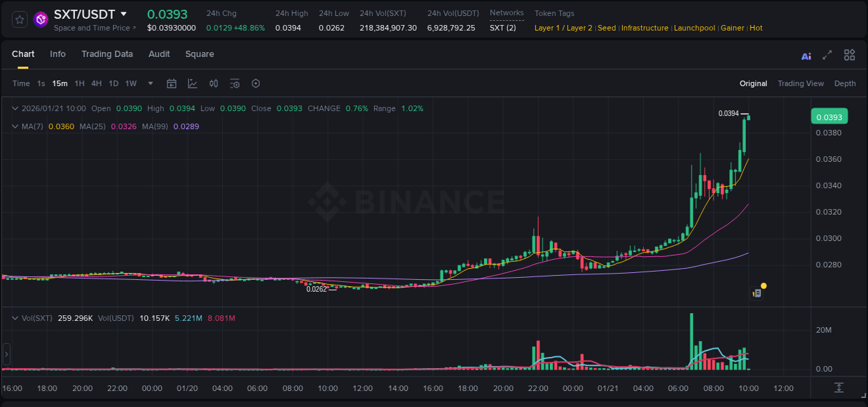Open the Launchpool token tag link
The image size is (868, 407).
pos(694,28)
